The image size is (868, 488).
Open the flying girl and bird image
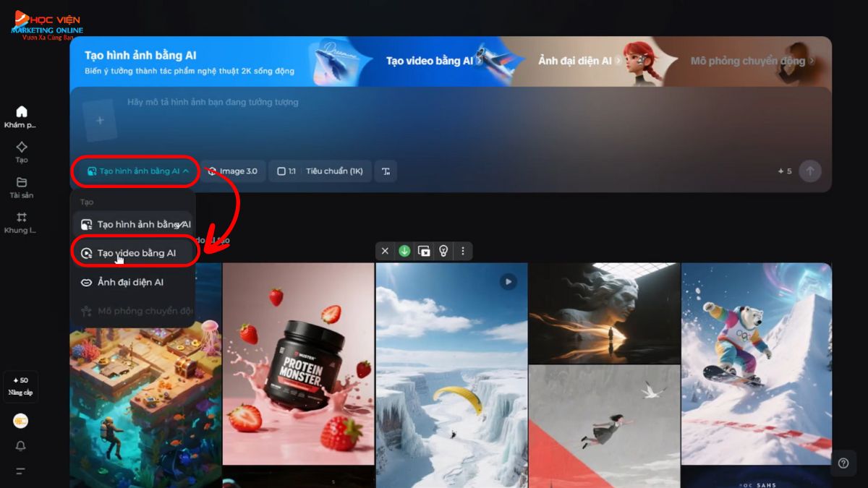pos(605,427)
